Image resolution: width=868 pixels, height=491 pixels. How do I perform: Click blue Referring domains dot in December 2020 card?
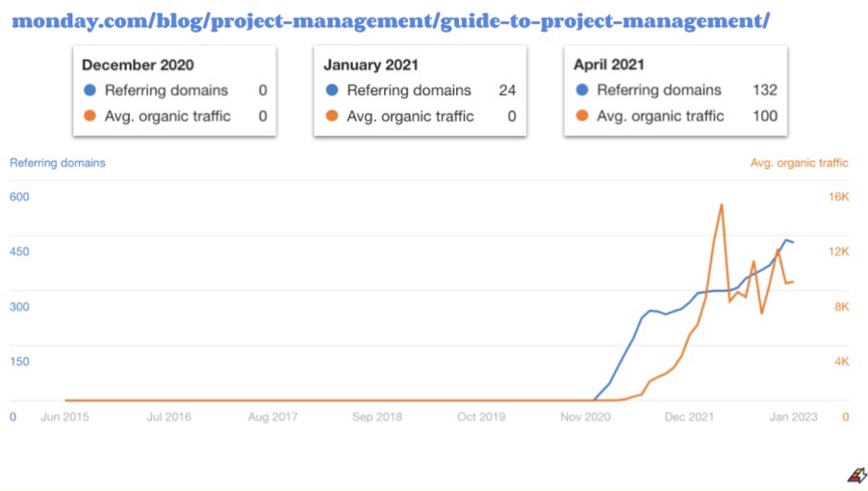tap(89, 90)
